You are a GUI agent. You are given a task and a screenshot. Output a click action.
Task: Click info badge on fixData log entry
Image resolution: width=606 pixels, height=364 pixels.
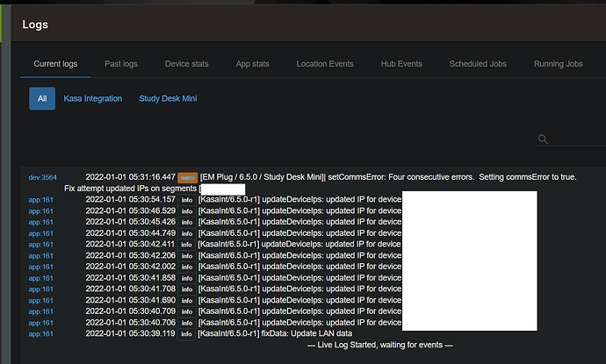pos(187,334)
